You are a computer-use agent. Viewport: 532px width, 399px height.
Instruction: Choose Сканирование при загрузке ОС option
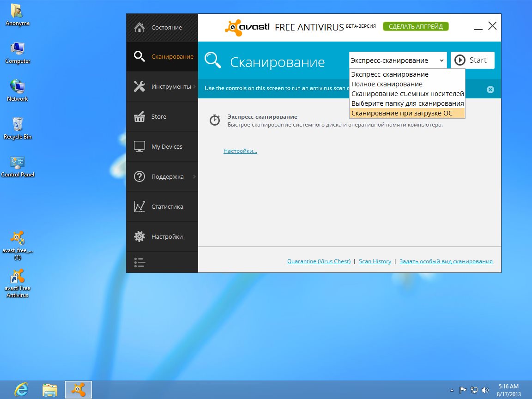(x=407, y=113)
